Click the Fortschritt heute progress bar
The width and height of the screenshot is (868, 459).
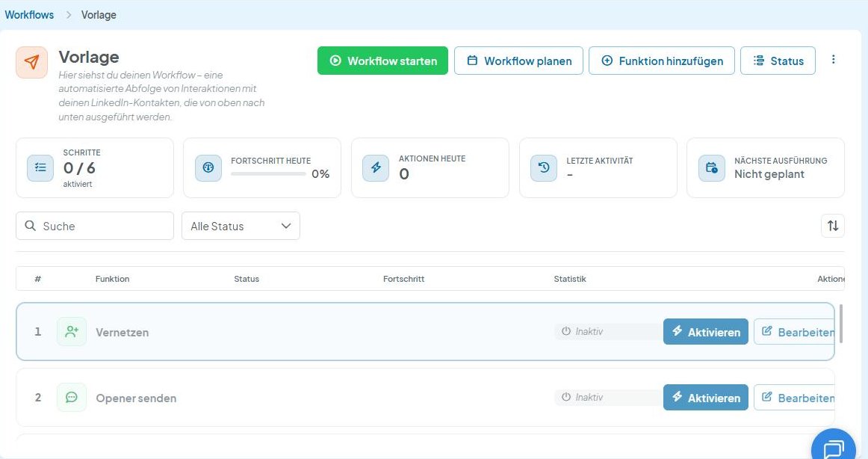(x=268, y=174)
